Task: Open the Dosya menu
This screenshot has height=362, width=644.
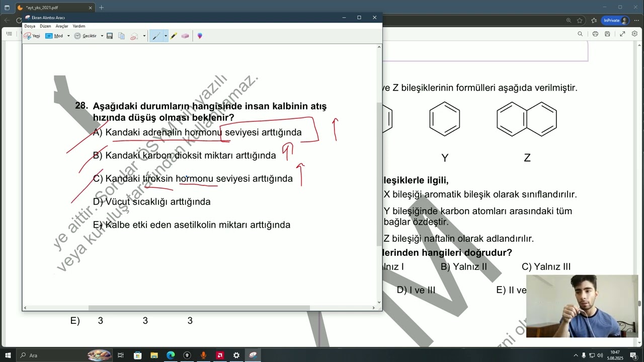Action: (x=30, y=26)
